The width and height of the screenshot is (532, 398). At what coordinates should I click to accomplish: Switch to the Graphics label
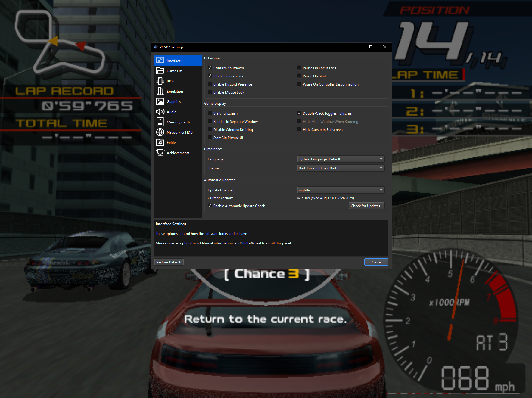[174, 102]
